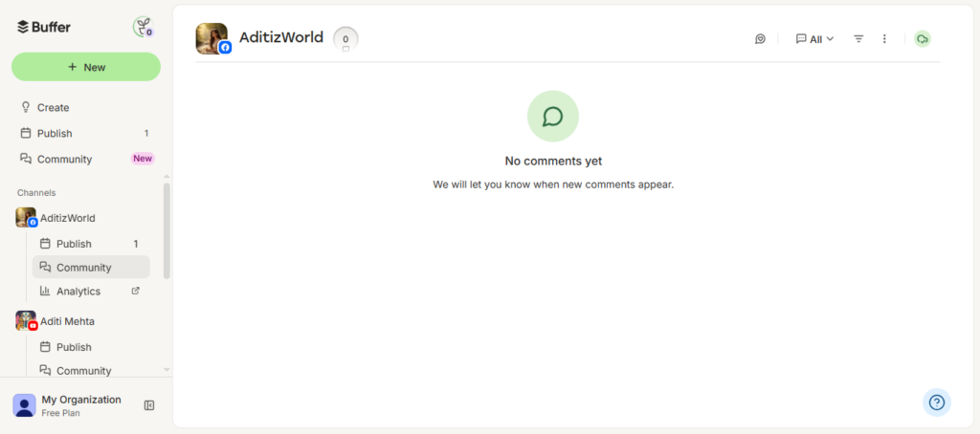Image resolution: width=980 pixels, height=434 pixels.
Task: Click the Channels section label
Action: point(36,192)
